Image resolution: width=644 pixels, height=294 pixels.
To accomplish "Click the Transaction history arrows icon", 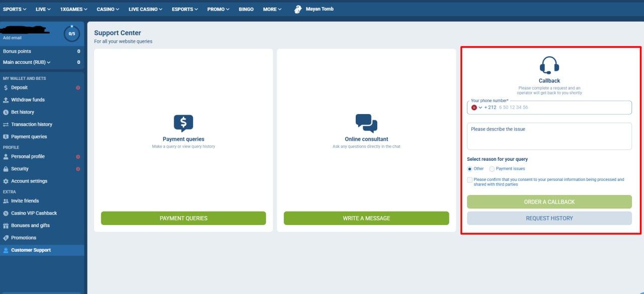I will tap(6, 125).
